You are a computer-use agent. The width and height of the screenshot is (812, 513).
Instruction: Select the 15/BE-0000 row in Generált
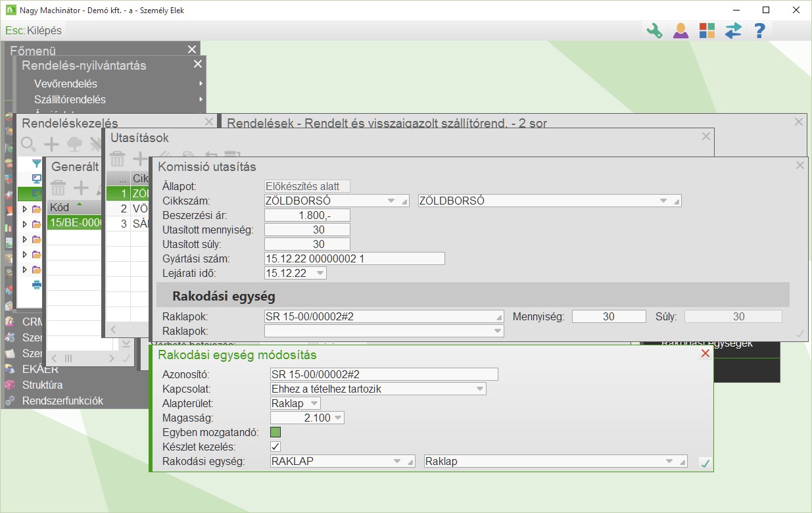click(x=74, y=223)
